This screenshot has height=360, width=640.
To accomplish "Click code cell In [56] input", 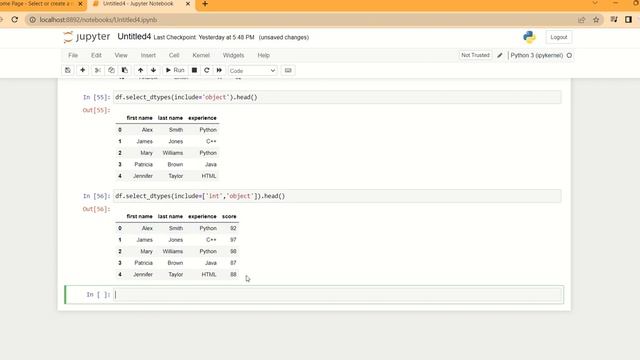I will click(x=338, y=196).
